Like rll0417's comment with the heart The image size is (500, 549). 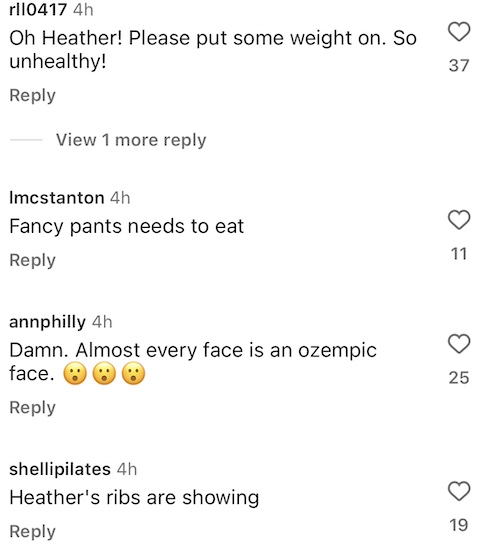tap(459, 32)
